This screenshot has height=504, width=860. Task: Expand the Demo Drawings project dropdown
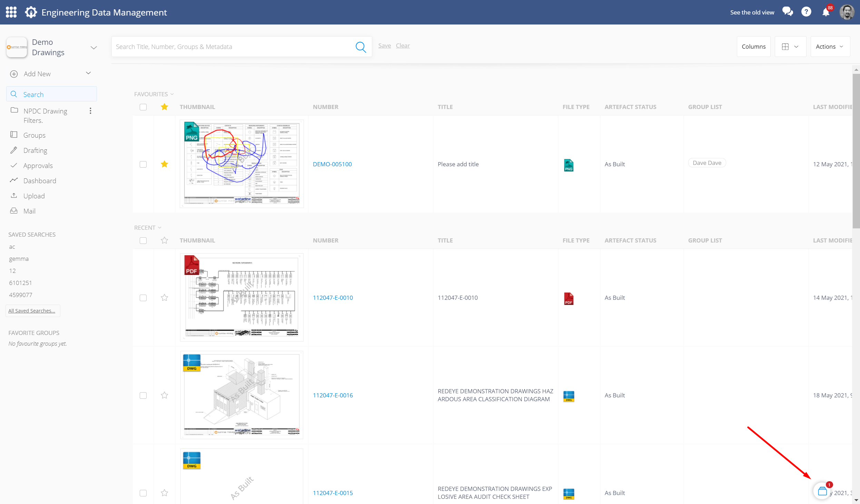click(93, 48)
